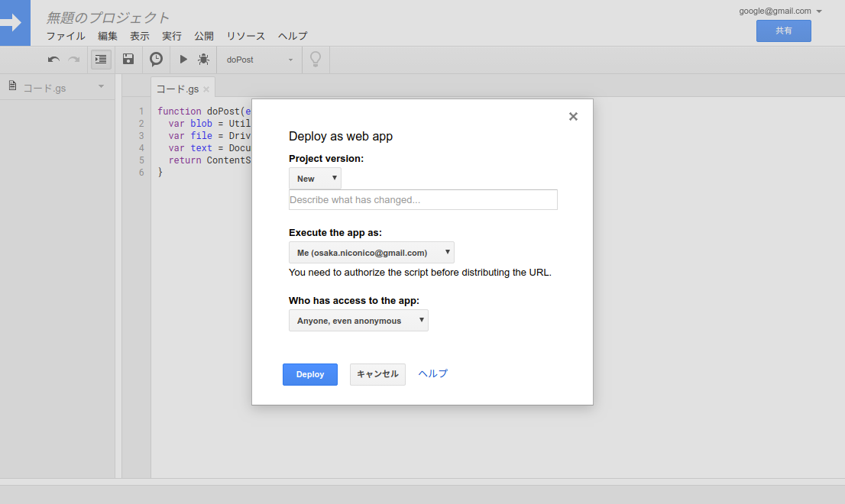The width and height of the screenshot is (845, 504).
Task: Click the lightbulb icon in the toolbar
Action: click(x=315, y=59)
